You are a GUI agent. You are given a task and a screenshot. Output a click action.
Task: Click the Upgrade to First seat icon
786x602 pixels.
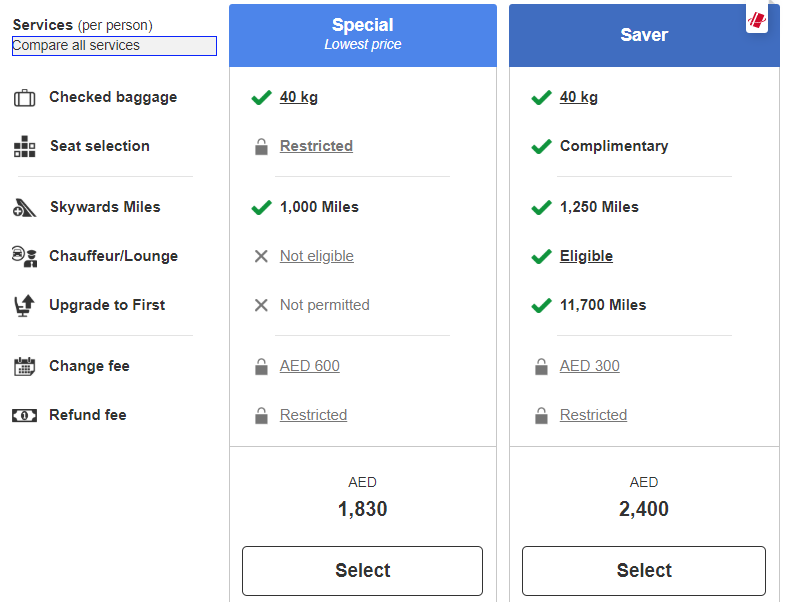[24, 306]
